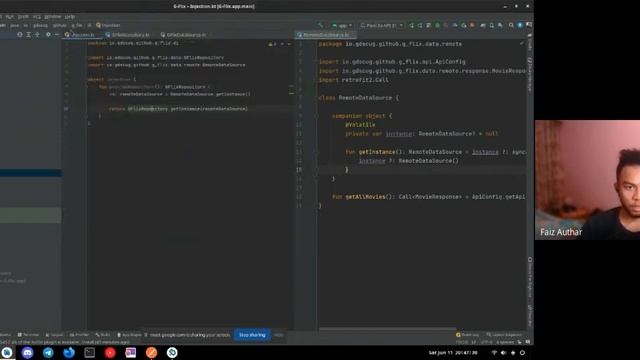Viewport: 640px width, 360px height.
Task: Click the Stop sharing button
Action: pyautogui.click(x=252, y=335)
